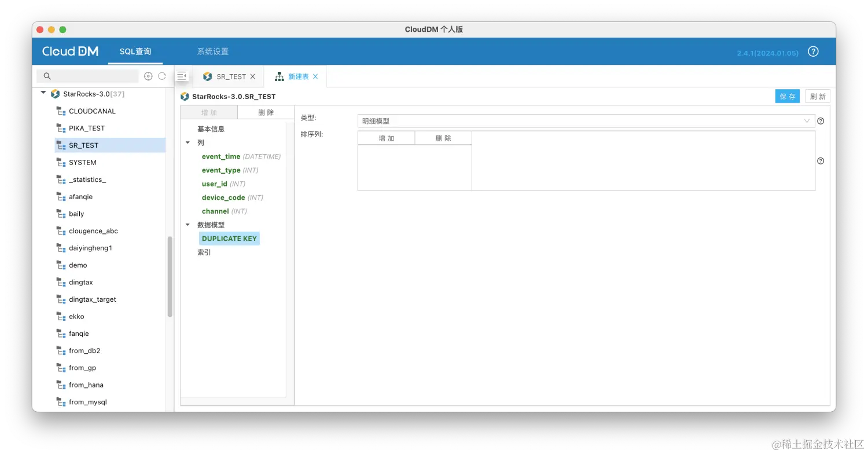Refresh the database tree with circular arrow
This screenshot has height=454, width=868.
pos(162,76)
